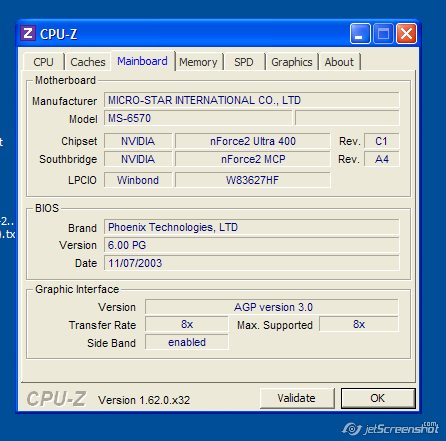The width and height of the screenshot is (446, 441).
Task: Select the manufacturer field MICRO-STAR INTERNATIONAL
Action: (x=251, y=100)
